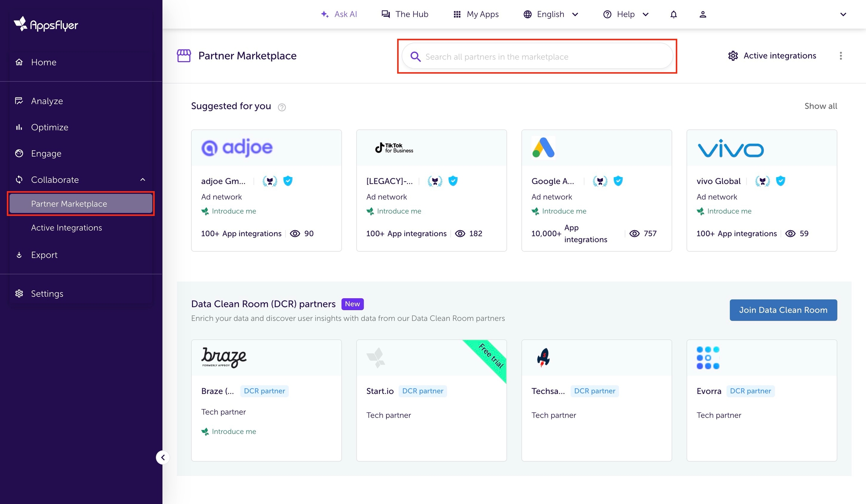Click the eye views icon on Google Ads card
The height and width of the screenshot is (504, 866).
point(634,234)
